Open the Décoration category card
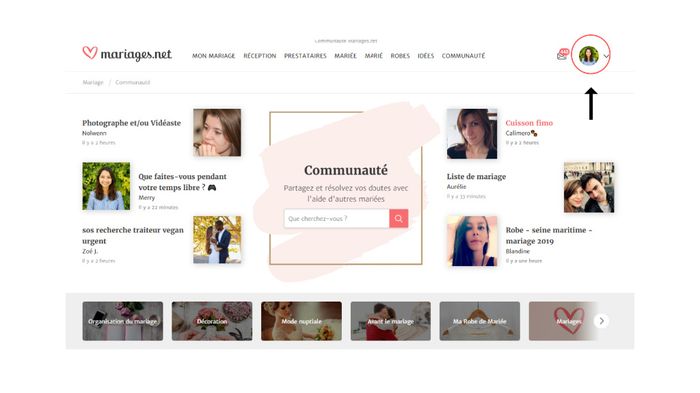The width and height of the screenshot is (700, 393). click(x=212, y=321)
